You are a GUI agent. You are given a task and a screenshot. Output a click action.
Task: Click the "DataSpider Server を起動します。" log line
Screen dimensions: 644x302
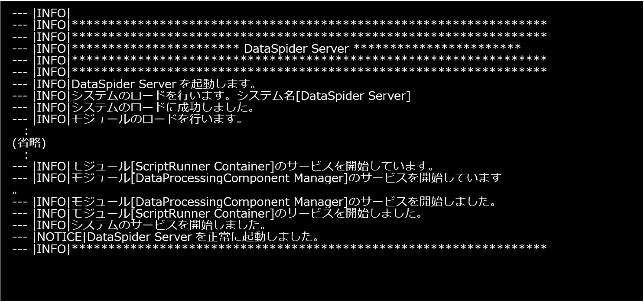click(165, 84)
